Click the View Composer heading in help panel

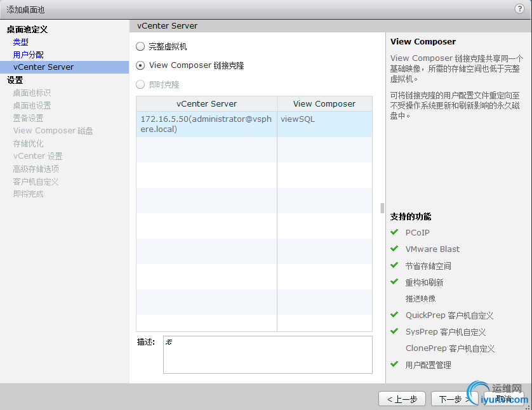[423, 42]
